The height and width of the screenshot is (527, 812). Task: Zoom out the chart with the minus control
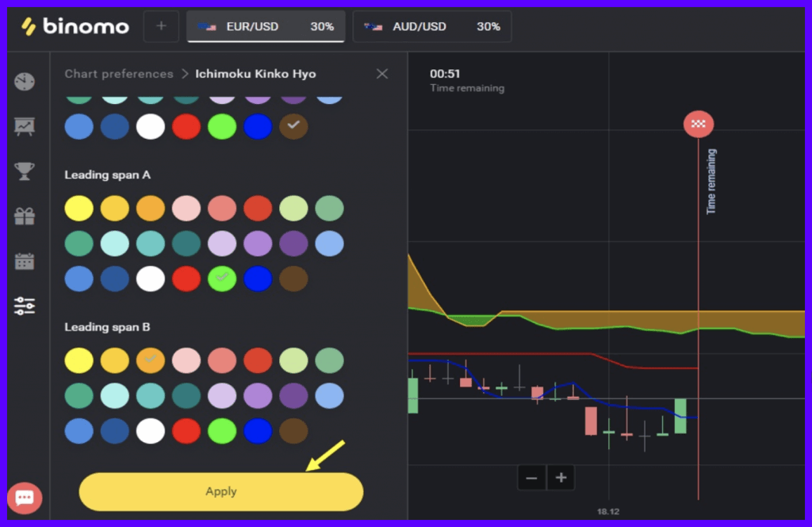point(531,477)
